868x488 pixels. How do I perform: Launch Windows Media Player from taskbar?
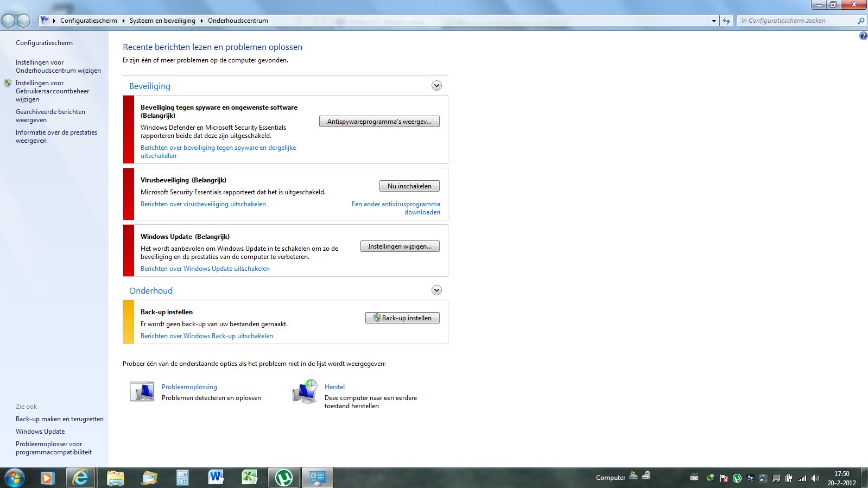point(47,478)
